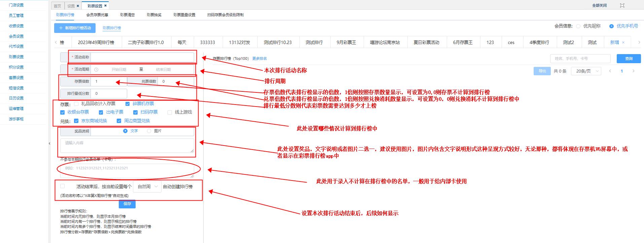This screenshot has height=243, width=644.
Task: Open 门店设置 in sidebar
Action: (16, 5)
